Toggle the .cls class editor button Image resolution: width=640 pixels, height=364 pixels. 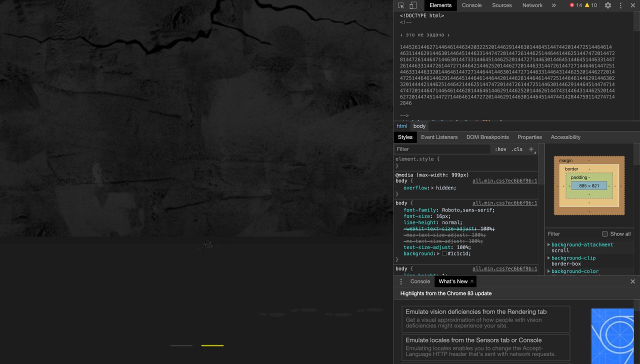click(517, 149)
